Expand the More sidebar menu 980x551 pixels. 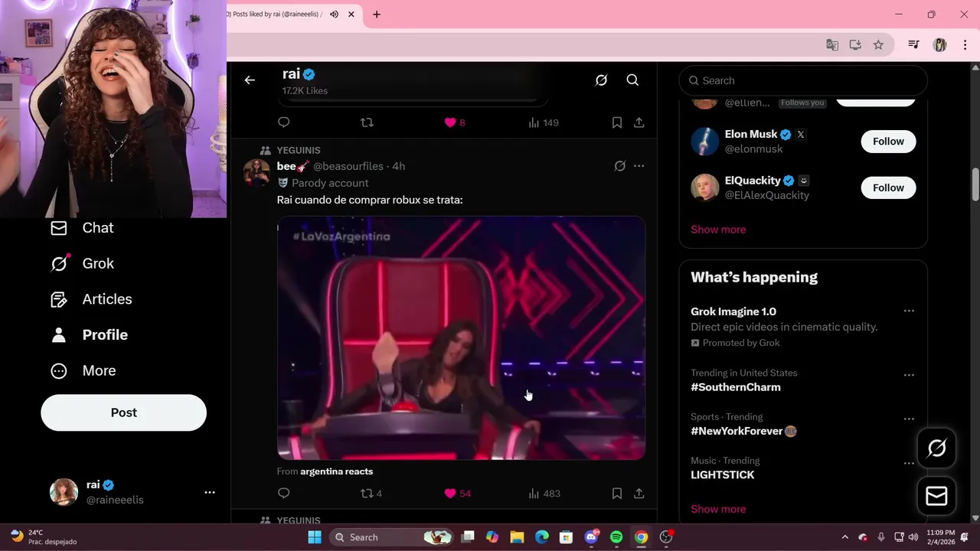point(83,370)
